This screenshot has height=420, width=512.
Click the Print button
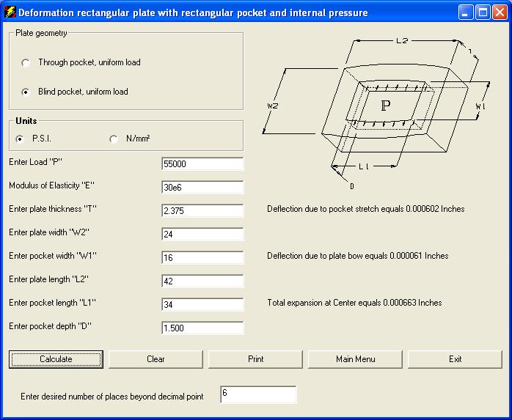(x=256, y=359)
